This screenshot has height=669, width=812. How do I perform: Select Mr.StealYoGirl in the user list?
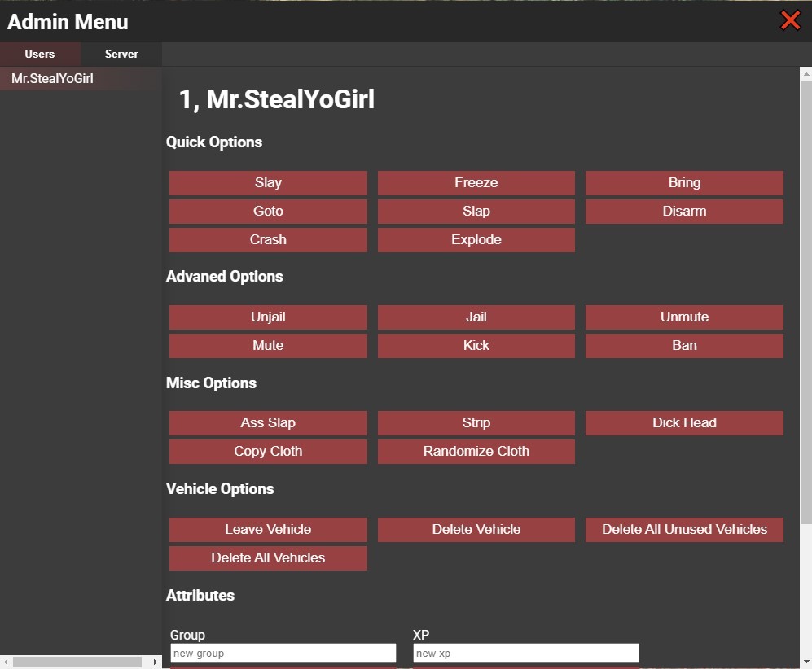coord(52,79)
